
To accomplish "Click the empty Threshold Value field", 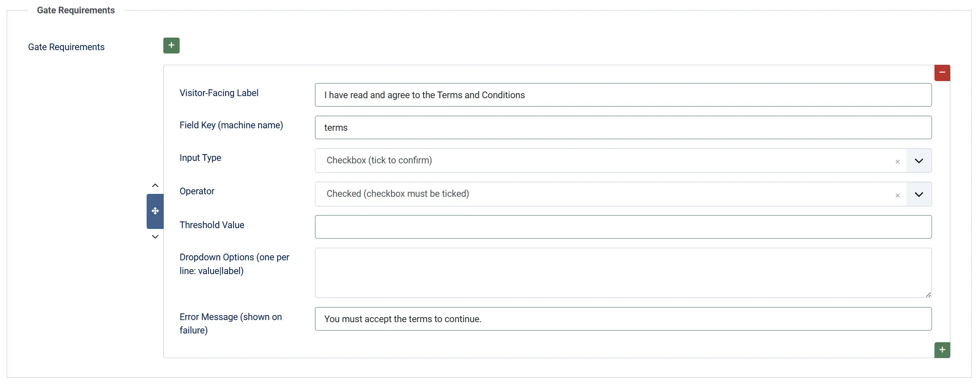I will point(623,227).
